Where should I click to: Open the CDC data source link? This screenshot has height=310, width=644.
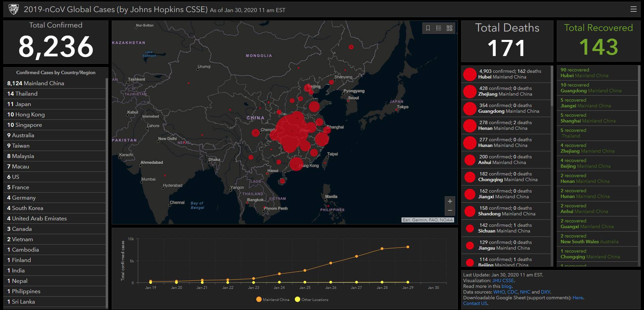(x=512, y=292)
